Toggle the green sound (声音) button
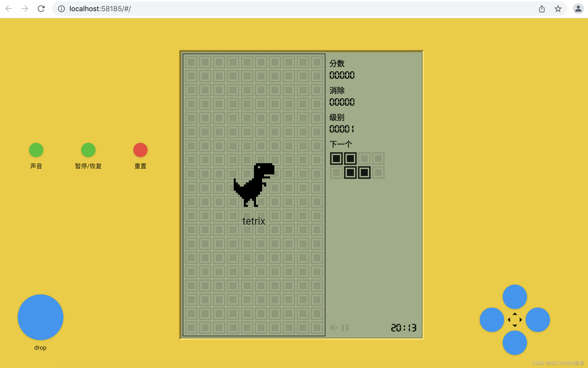This screenshot has height=368, width=588. click(x=36, y=150)
